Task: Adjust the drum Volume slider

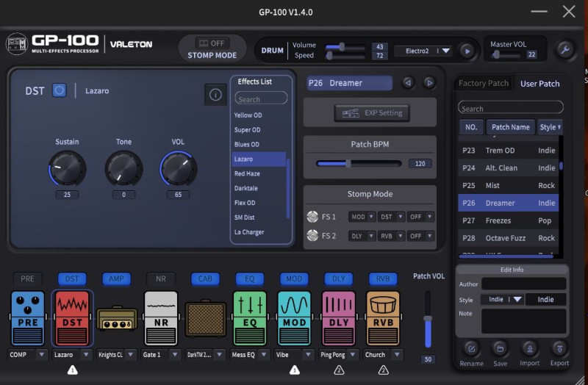Action: point(345,47)
